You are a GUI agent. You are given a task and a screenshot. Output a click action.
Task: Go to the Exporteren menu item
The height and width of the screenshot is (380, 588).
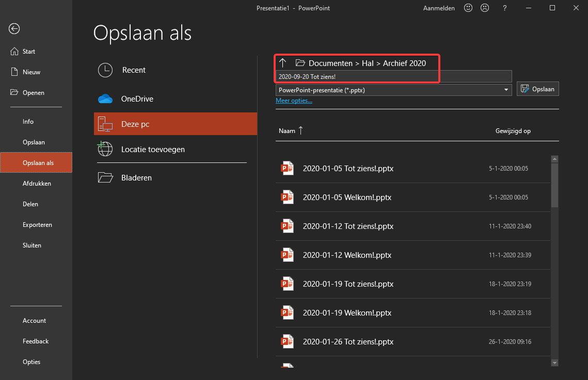[36, 225]
